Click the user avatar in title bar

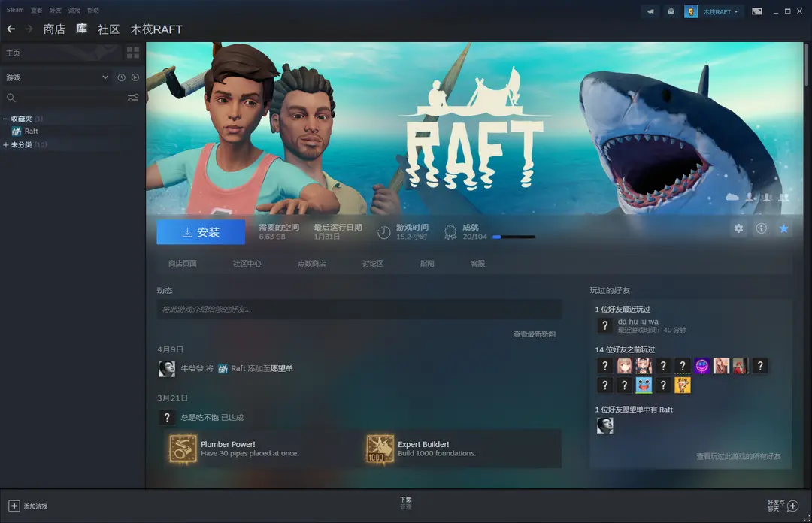(691, 11)
